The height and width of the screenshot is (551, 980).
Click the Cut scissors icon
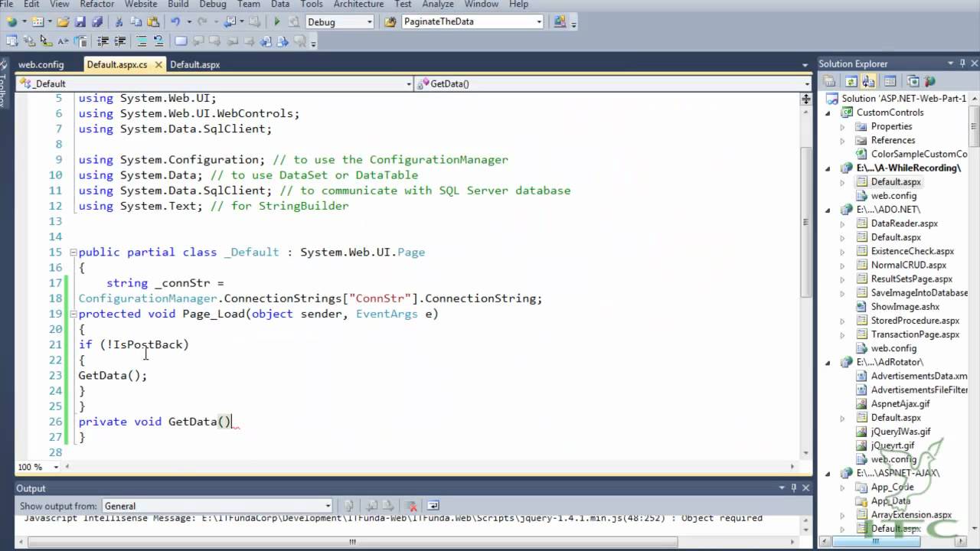[119, 21]
